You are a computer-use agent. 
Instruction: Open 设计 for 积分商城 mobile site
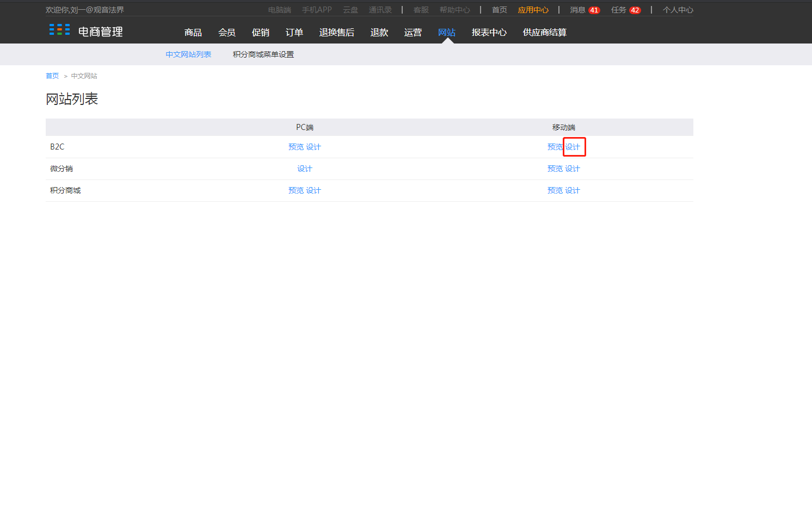[x=573, y=190]
